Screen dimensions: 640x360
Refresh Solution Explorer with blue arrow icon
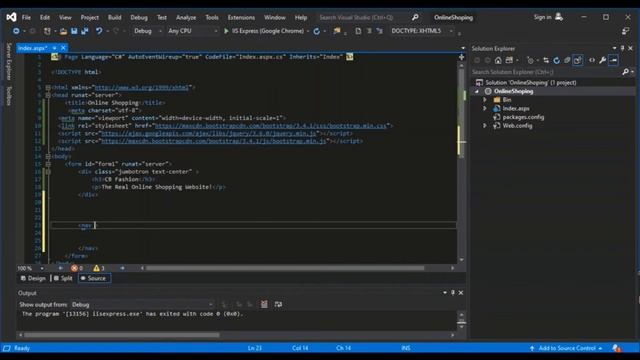(x=556, y=60)
